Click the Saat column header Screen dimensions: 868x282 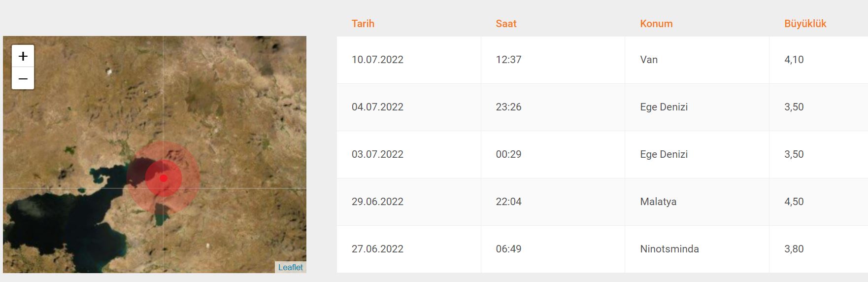(506, 24)
